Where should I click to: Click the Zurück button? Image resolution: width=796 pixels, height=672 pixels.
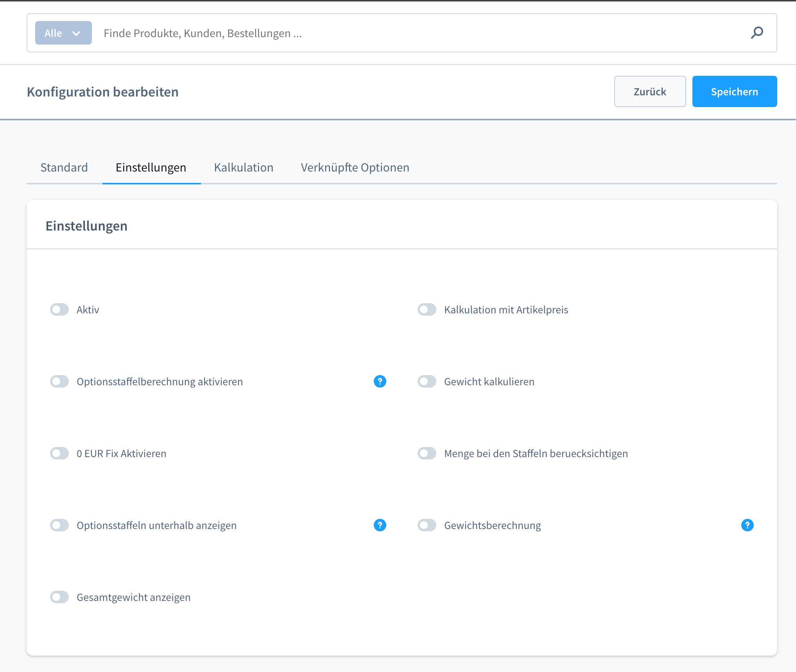coord(650,91)
